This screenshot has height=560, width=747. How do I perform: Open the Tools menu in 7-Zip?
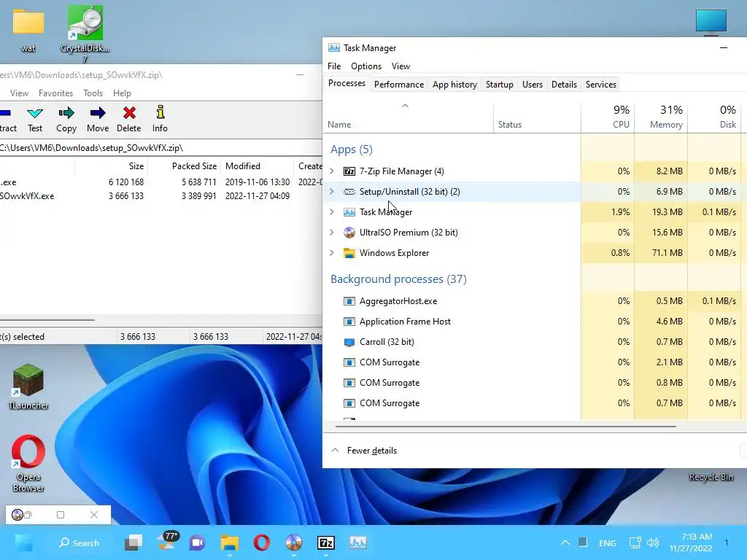pos(93,93)
